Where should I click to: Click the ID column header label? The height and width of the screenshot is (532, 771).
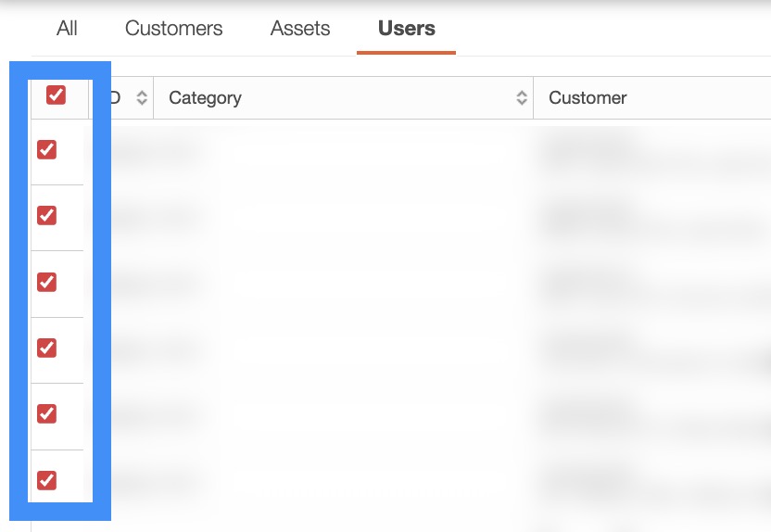(116, 98)
